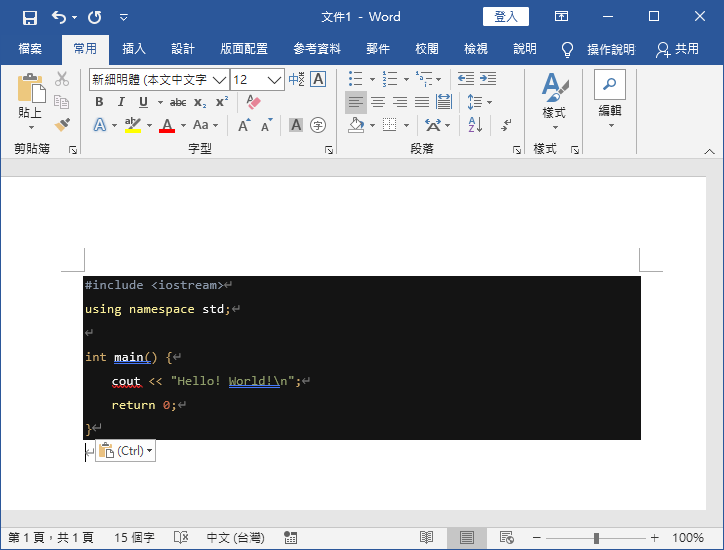Viewport: 724px width, 550px height.
Task: Click the macro recording icon in status bar
Action: pos(290,538)
